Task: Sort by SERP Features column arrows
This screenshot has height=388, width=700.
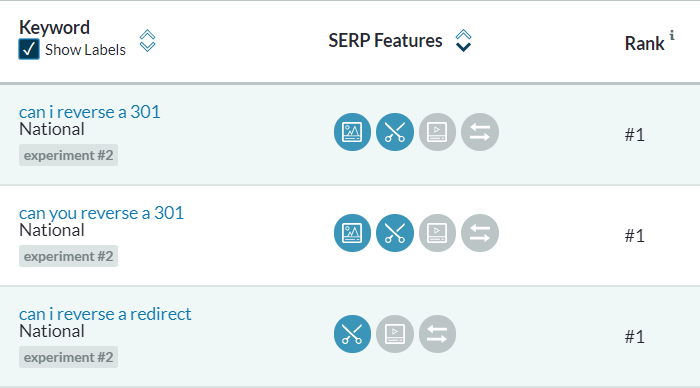Action: pos(463,41)
